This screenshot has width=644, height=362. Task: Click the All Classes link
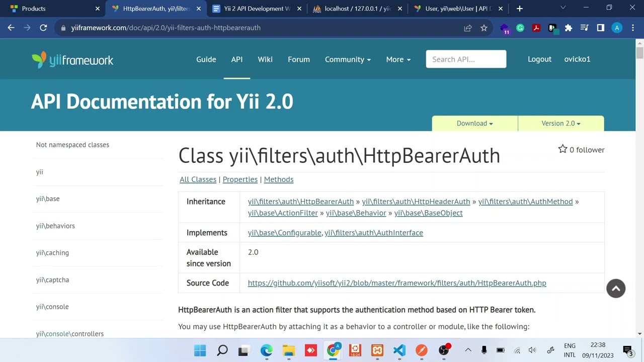(x=198, y=179)
